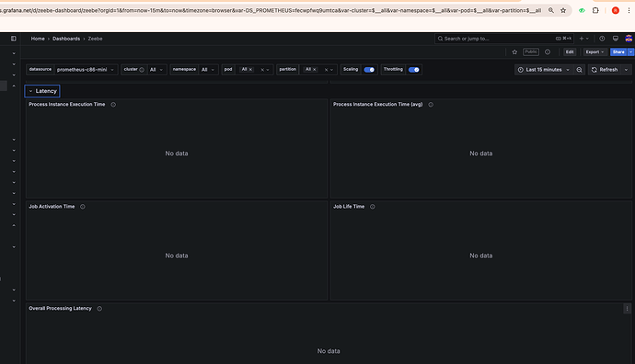
Task: Click the green extension icon in browser toolbar
Action: [x=582, y=10]
